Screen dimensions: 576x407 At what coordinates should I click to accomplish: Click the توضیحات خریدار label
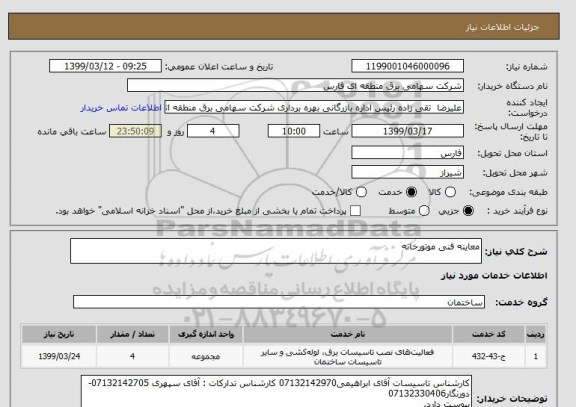pyautogui.click(x=512, y=399)
